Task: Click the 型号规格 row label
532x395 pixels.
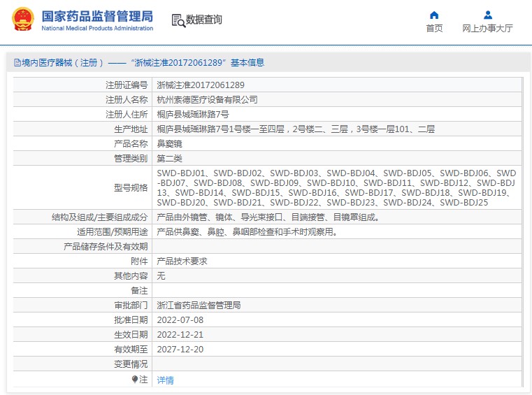Action: (131, 187)
